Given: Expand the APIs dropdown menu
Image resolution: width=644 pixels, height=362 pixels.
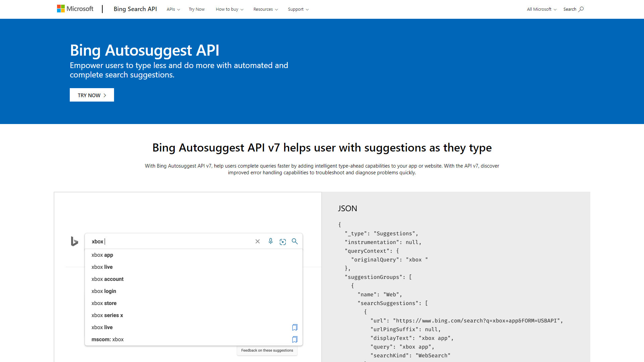Looking at the screenshot, I should (173, 9).
